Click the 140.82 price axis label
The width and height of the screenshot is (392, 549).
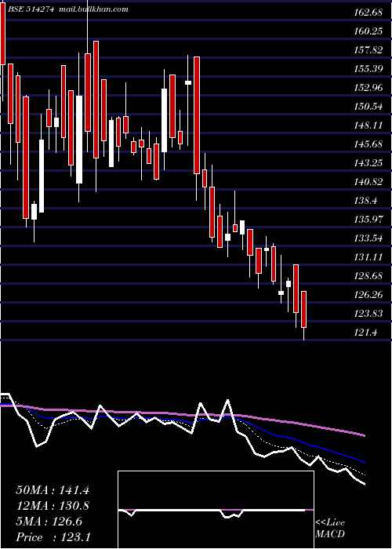point(368,182)
